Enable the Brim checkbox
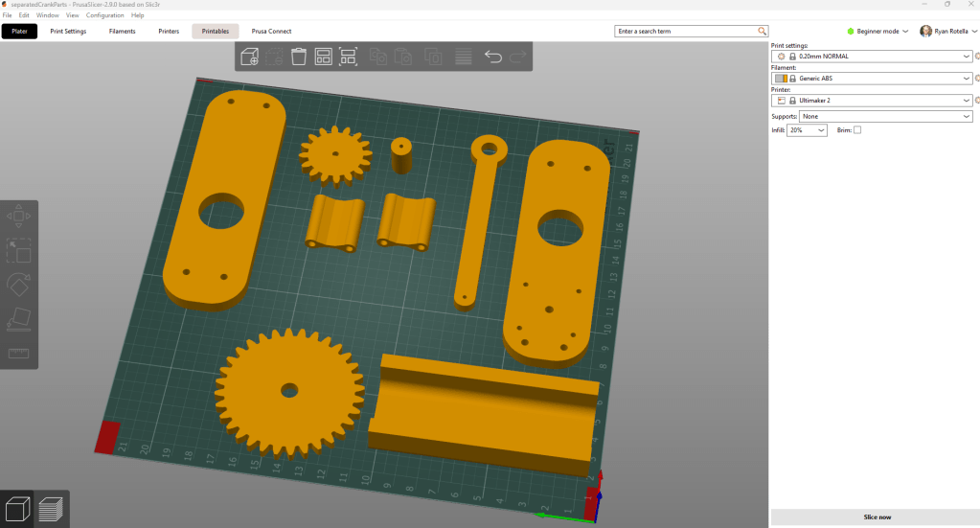Screen dimensions: 980x528 coord(857,130)
